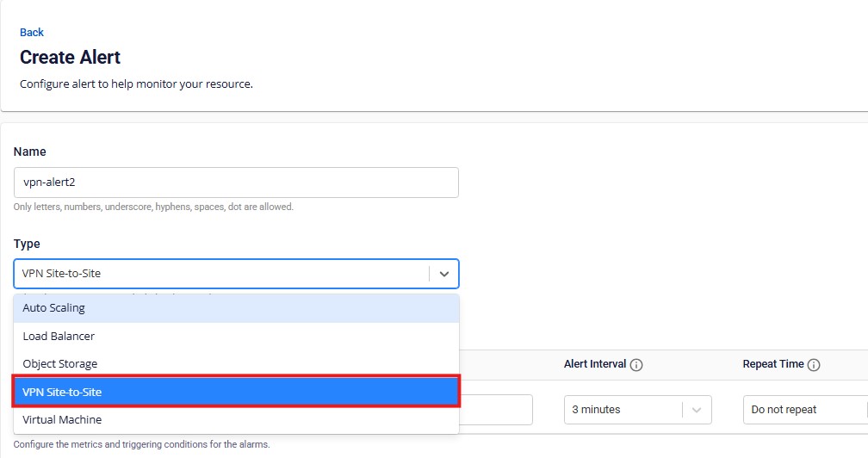
Task: Open the Type combo box showing VPN Site-to-Site
Action: [x=221, y=274]
